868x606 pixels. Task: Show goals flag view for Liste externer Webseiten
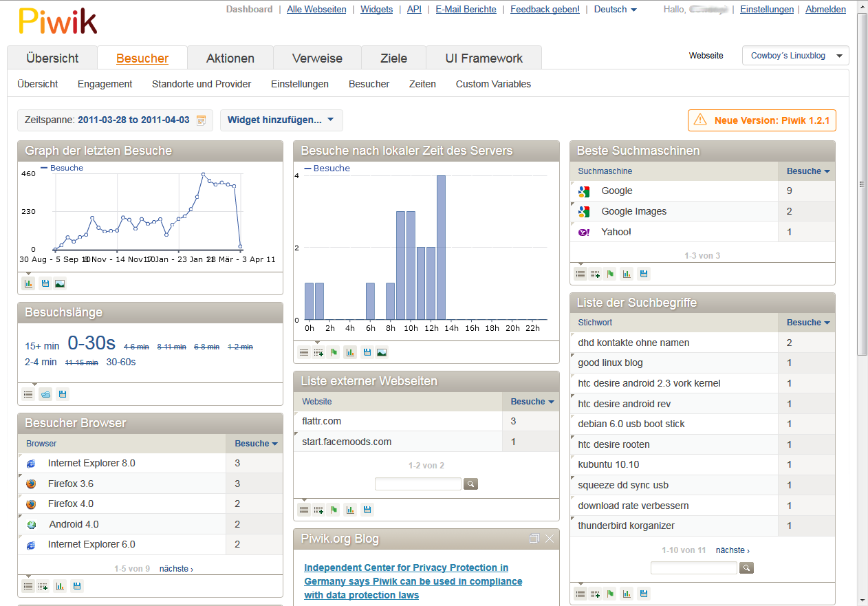coord(334,510)
